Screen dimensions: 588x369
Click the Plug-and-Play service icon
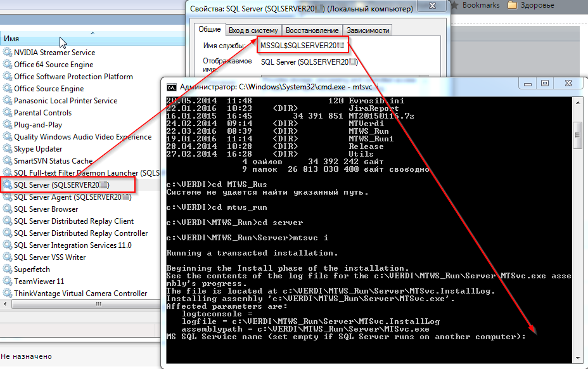[x=7, y=125]
